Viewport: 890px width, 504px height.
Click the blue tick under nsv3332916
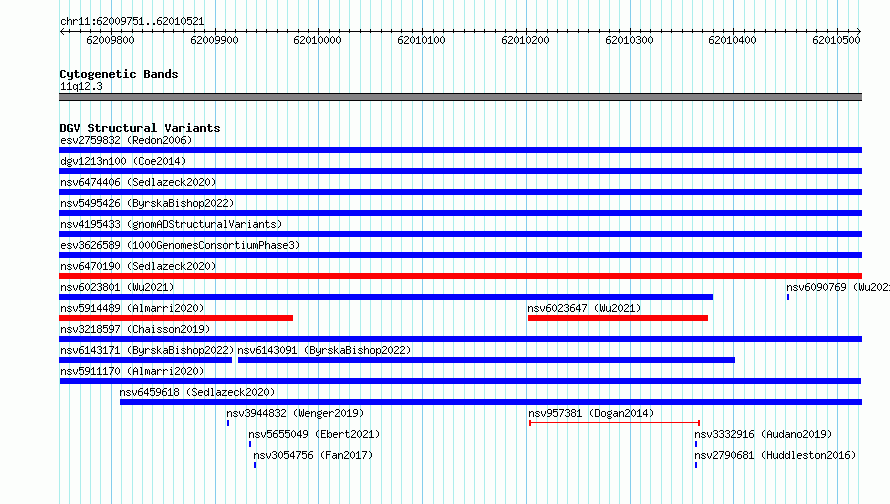696,444
